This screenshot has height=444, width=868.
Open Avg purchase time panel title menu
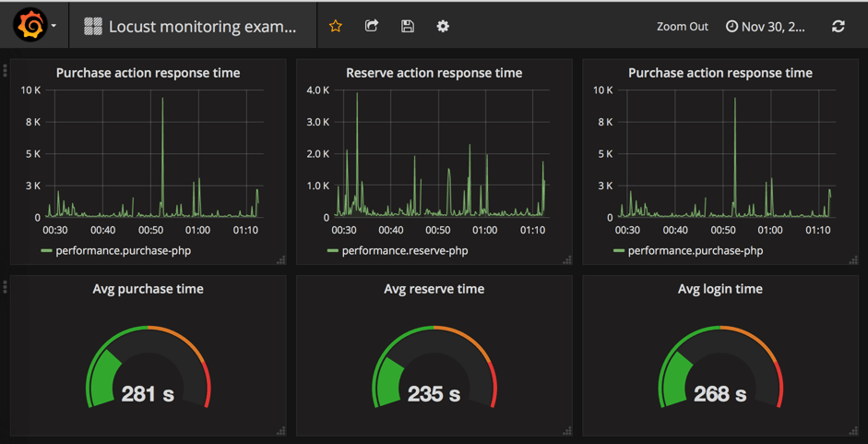point(148,289)
